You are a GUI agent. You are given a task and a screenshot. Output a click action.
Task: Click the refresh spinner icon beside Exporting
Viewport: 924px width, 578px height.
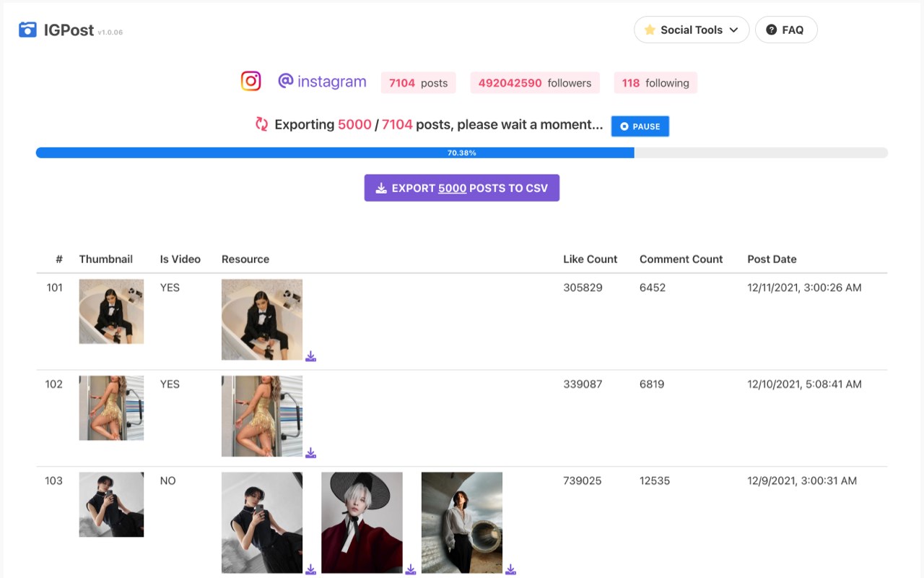261,124
